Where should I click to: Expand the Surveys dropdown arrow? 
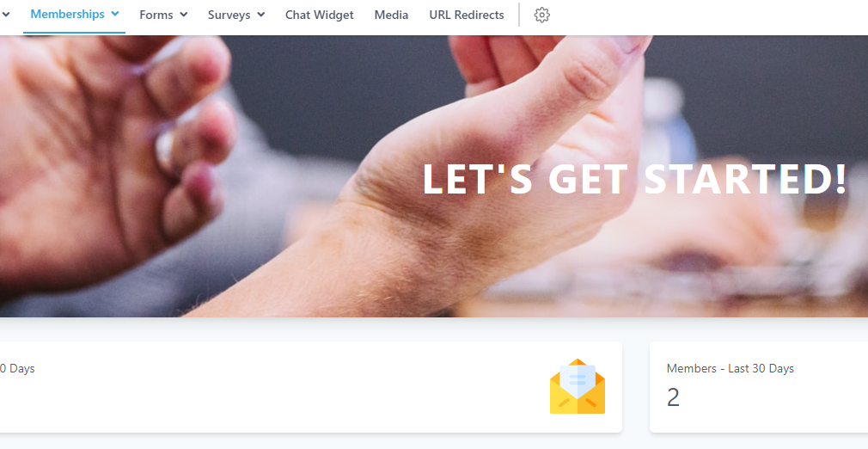[260, 15]
